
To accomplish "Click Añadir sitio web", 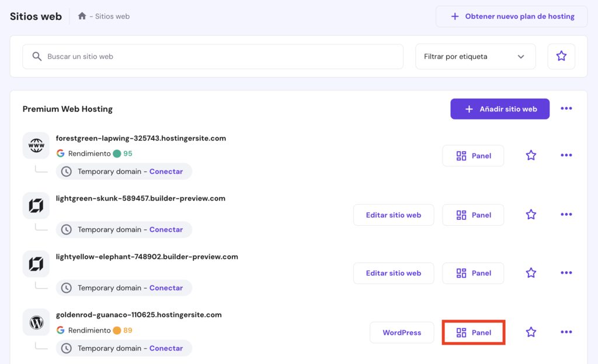I will pos(500,108).
